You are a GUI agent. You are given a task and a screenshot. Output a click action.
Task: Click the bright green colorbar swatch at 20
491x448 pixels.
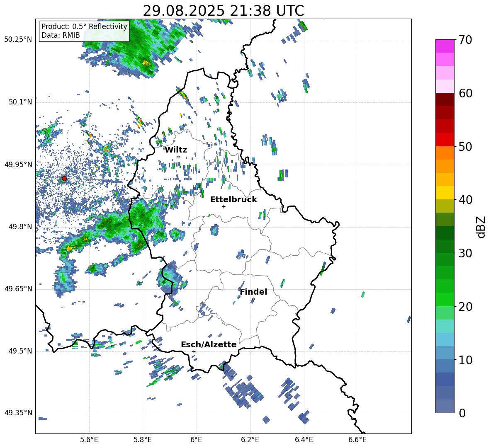(445, 300)
